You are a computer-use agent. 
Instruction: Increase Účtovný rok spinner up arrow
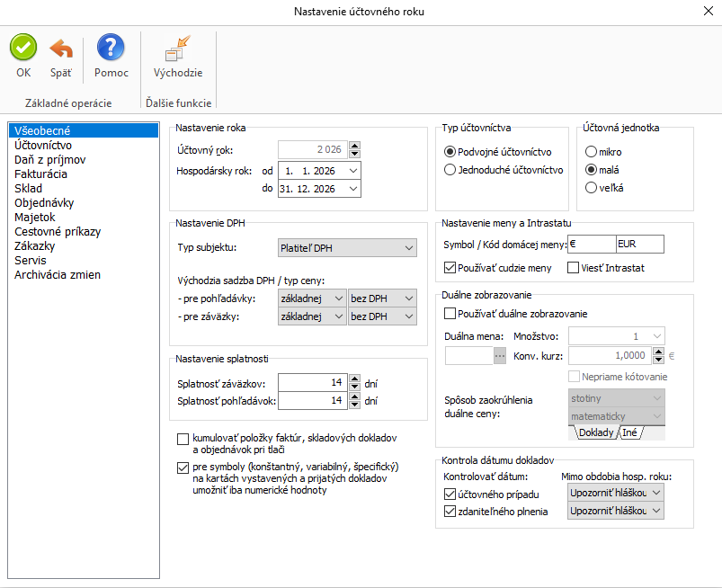(x=354, y=146)
